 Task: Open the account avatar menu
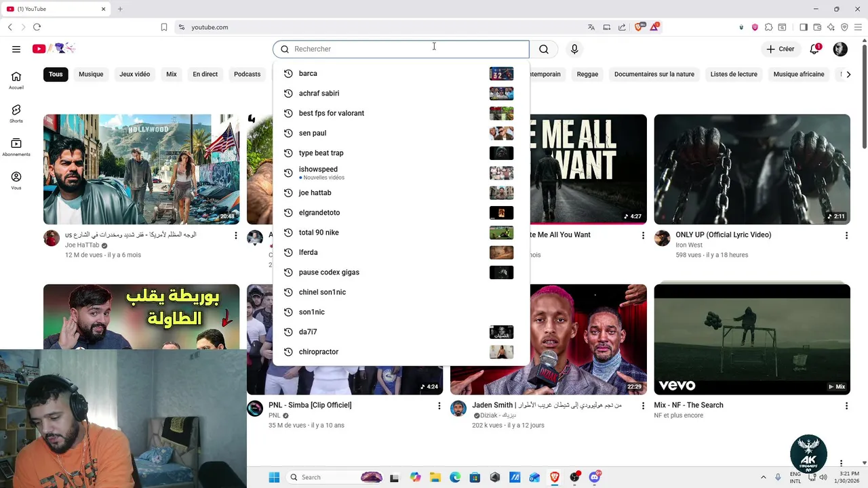(x=840, y=49)
